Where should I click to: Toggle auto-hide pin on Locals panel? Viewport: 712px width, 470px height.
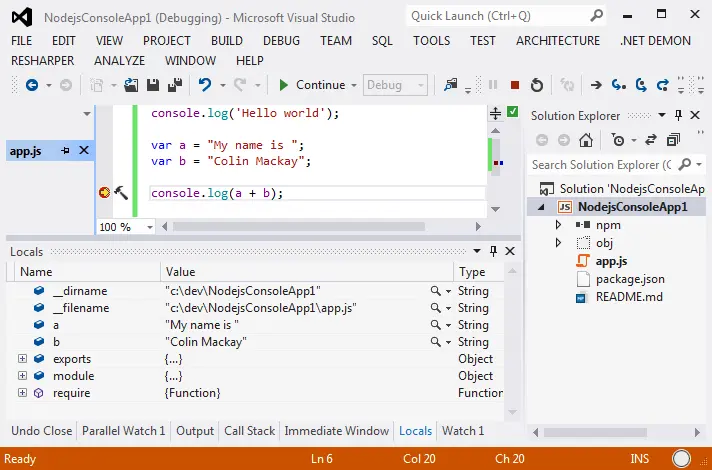pyautogui.click(x=493, y=251)
